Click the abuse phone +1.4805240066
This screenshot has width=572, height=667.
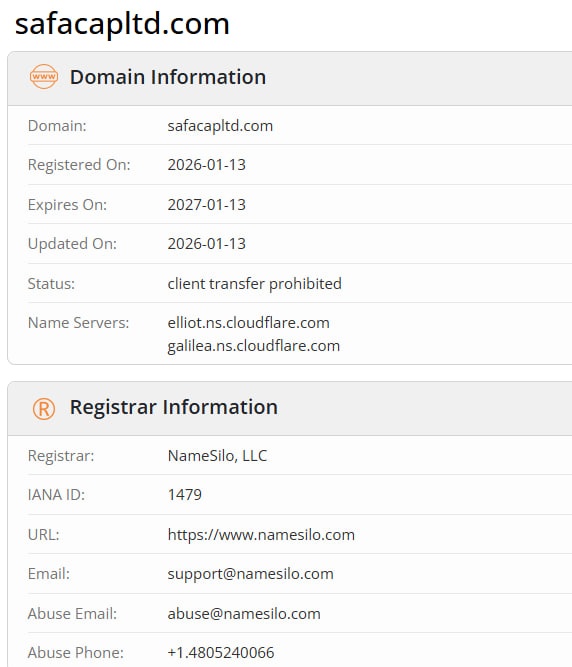(x=221, y=653)
